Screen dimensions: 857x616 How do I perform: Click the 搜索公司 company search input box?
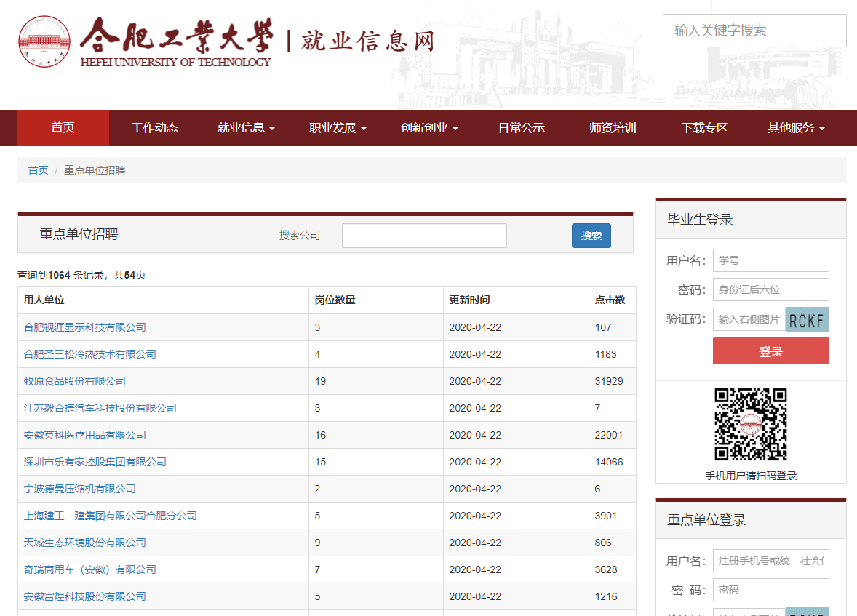coord(424,235)
